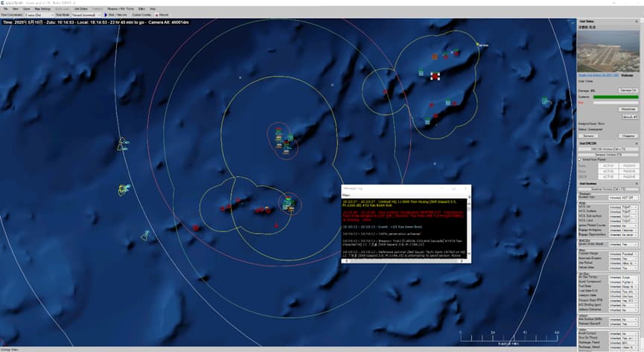Click the Custom Overlay button
The height and width of the screenshot is (352, 644).
tap(141, 15)
